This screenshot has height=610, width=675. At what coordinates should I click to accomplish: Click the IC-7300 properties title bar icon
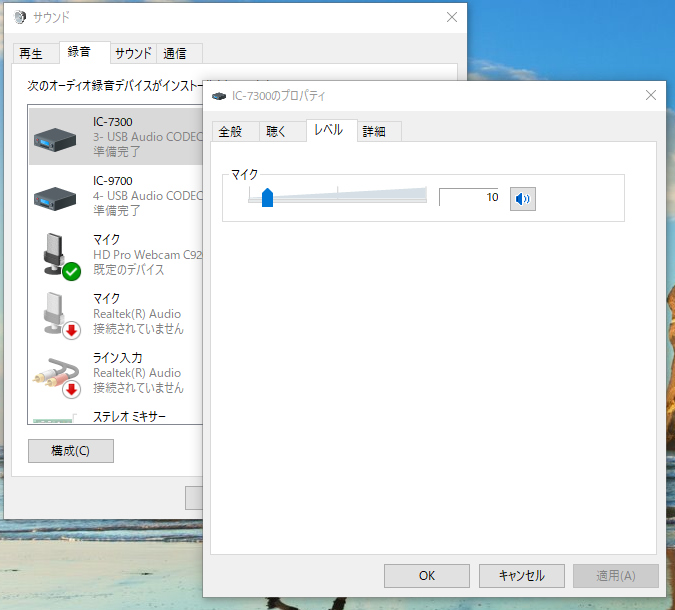pyautogui.click(x=219, y=96)
